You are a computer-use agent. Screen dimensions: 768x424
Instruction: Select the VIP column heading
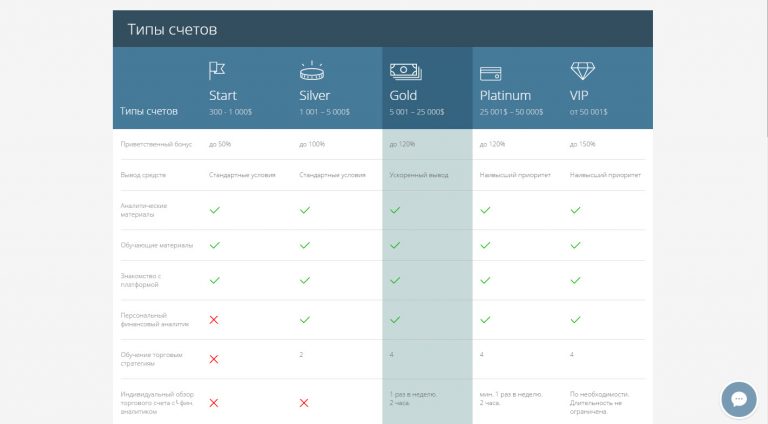(x=579, y=95)
